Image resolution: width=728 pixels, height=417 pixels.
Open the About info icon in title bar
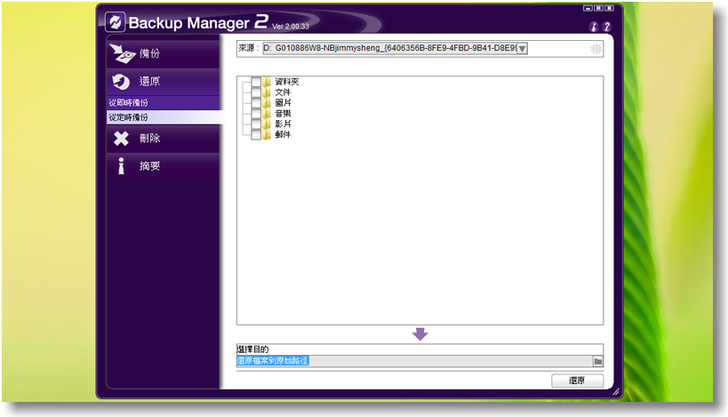coord(593,27)
